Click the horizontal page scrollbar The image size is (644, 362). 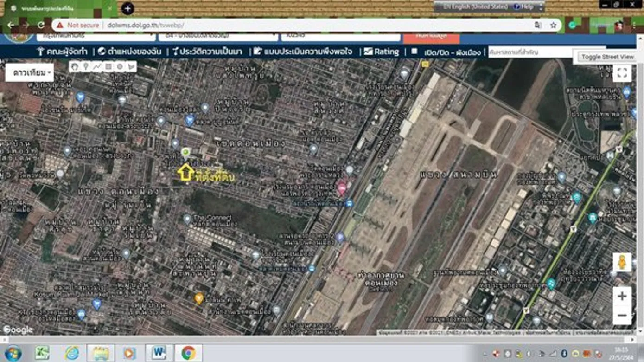tap(318, 339)
